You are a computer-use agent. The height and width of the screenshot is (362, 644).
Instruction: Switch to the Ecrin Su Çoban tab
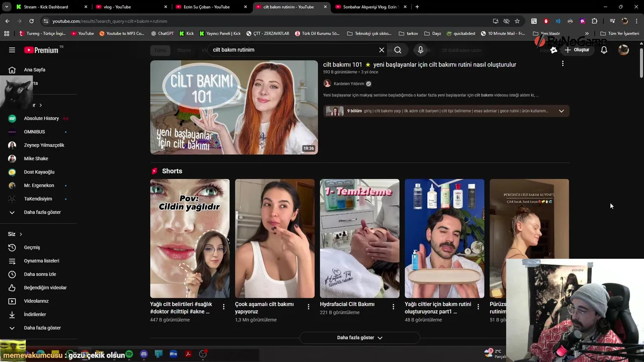tap(211, 7)
